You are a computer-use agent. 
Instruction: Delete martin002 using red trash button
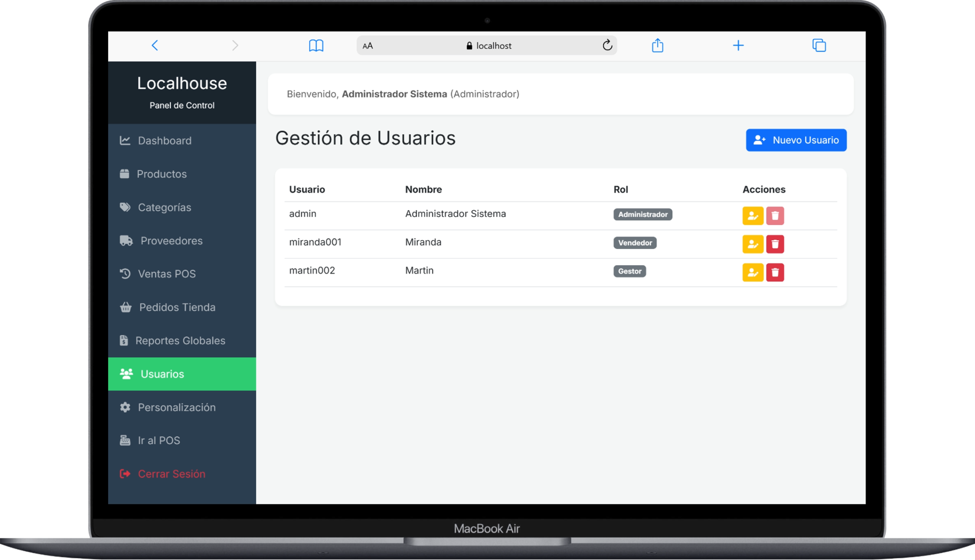(774, 273)
